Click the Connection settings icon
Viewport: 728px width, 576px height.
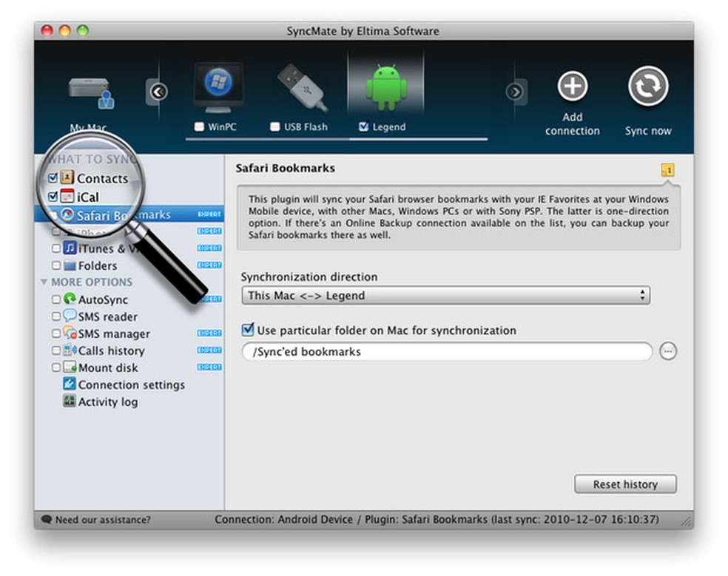coord(70,384)
